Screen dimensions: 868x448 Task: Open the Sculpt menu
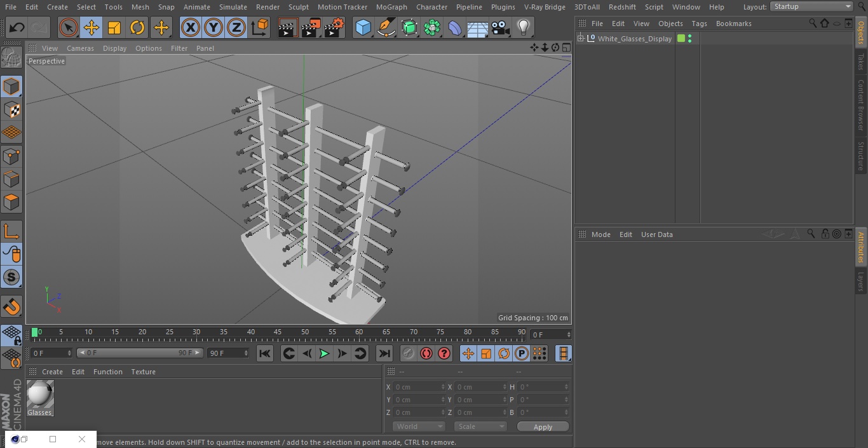point(299,7)
